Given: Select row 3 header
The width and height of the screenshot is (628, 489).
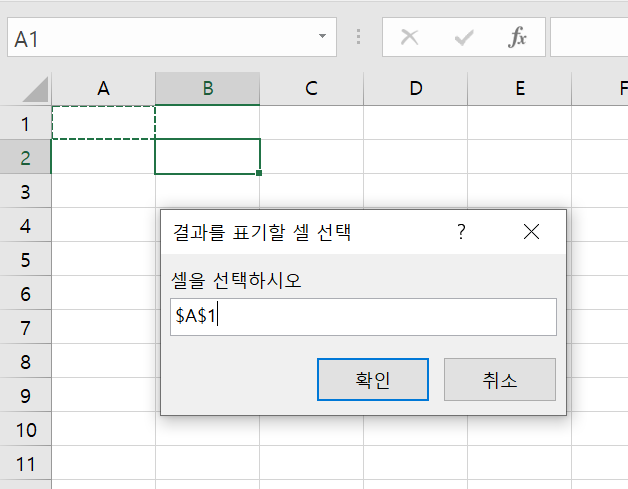Looking at the screenshot, I should [25, 191].
